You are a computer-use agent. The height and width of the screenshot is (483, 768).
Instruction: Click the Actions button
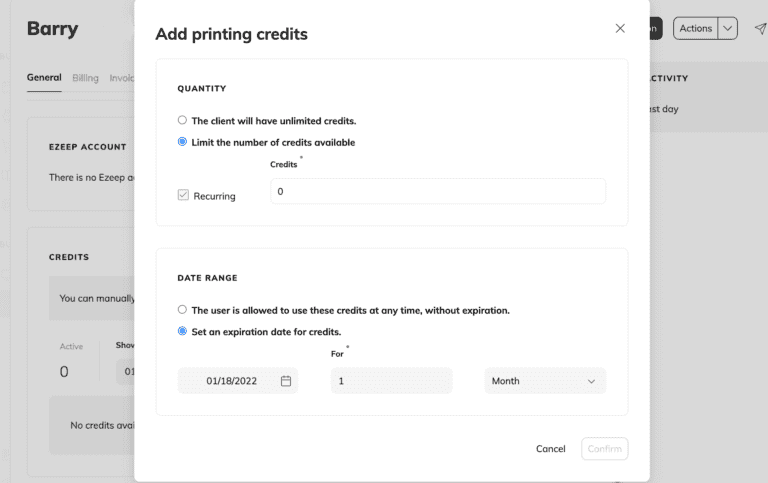696,29
